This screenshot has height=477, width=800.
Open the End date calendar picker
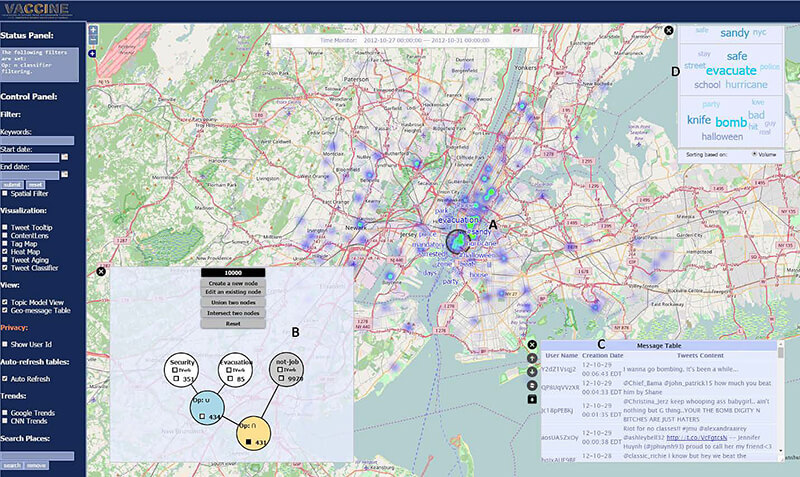[x=65, y=174]
